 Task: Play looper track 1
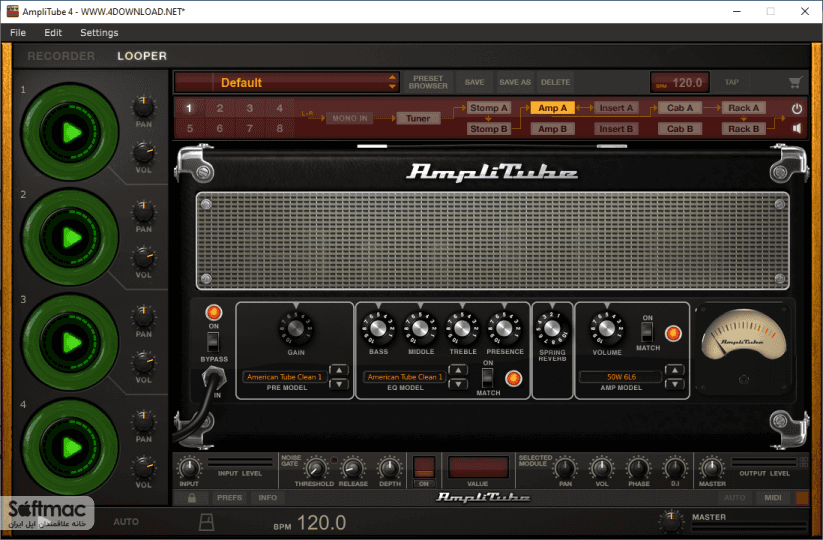(x=71, y=133)
